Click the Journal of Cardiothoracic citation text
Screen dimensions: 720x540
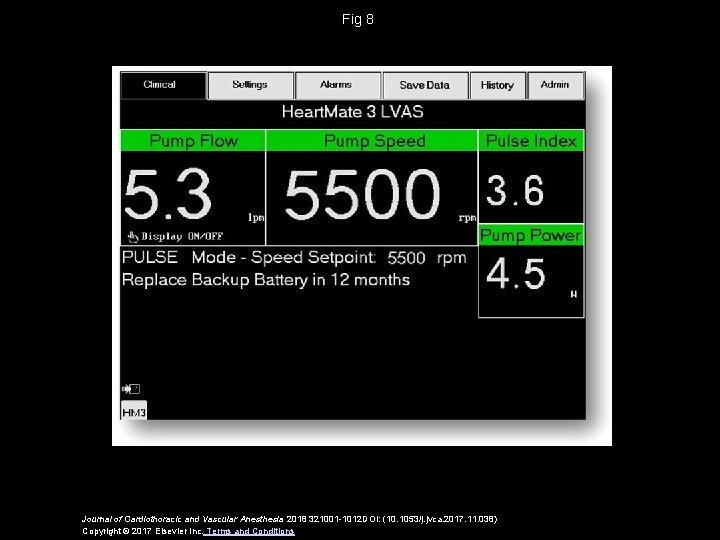point(289,519)
